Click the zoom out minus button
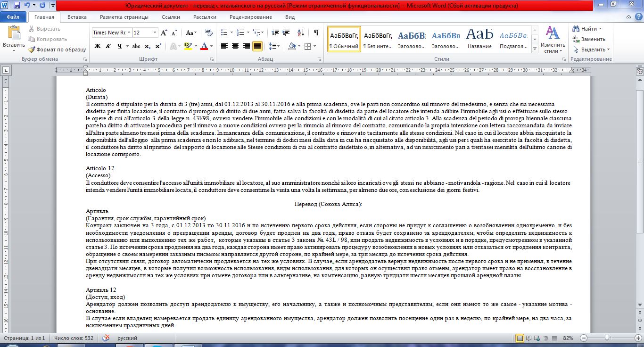 pos(584,338)
